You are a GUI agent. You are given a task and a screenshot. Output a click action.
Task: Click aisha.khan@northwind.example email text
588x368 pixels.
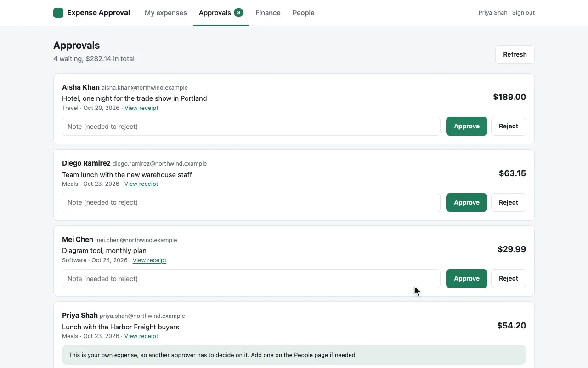[145, 88]
